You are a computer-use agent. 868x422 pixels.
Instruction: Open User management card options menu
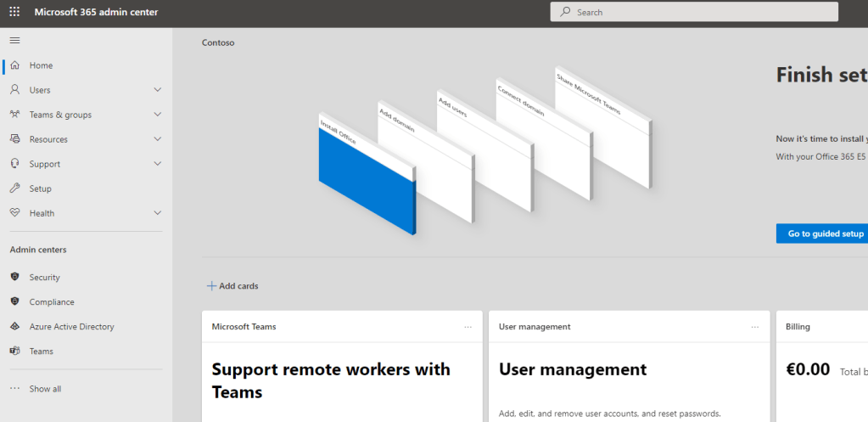point(755,327)
